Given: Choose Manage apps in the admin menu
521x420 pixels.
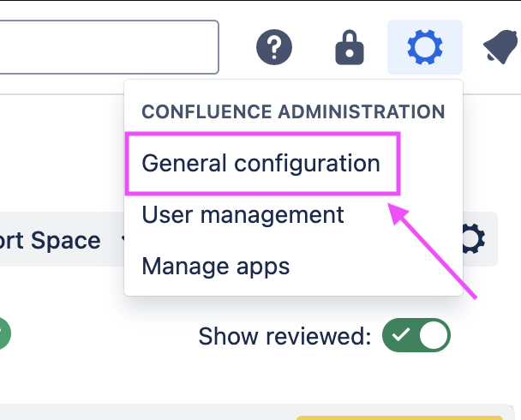Looking at the screenshot, I should coord(216,266).
